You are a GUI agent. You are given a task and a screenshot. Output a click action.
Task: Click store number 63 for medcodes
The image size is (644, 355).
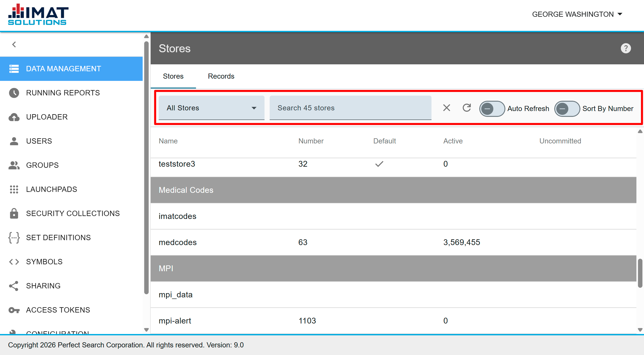coord(303,242)
